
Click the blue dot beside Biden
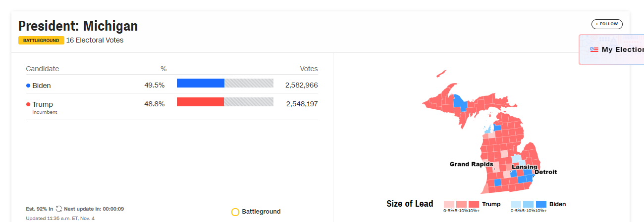pyautogui.click(x=28, y=86)
